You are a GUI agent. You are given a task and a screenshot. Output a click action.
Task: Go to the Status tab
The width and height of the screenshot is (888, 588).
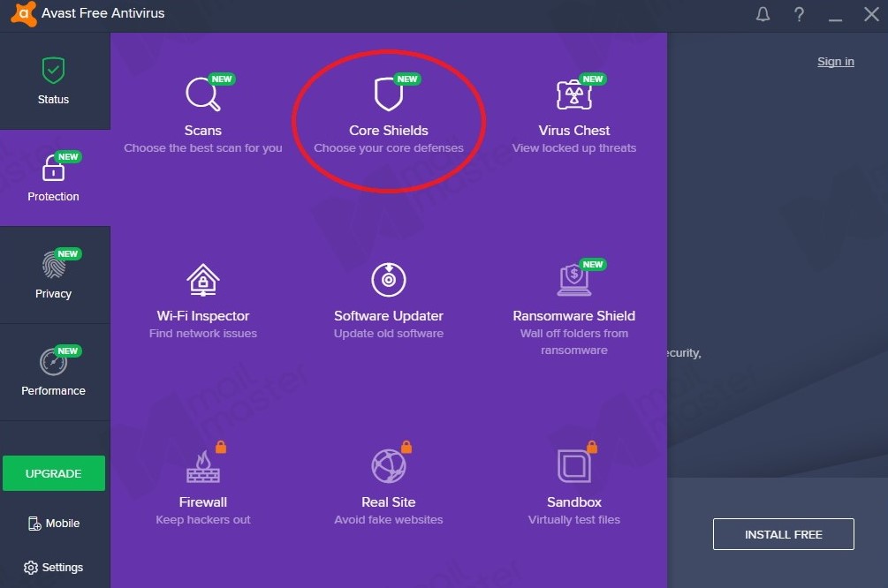click(55, 81)
